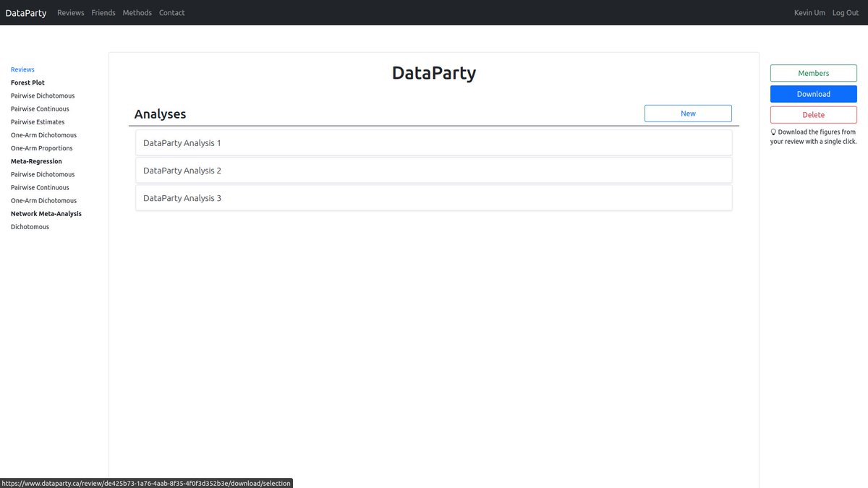Log Out of the account
The height and width of the screenshot is (488, 868).
click(846, 13)
